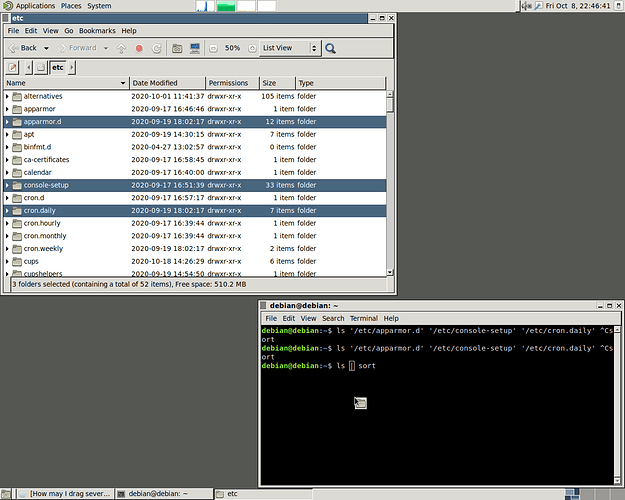Select the cron.weekly folder icon
The width and height of the screenshot is (625, 500).
click(x=17, y=249)
